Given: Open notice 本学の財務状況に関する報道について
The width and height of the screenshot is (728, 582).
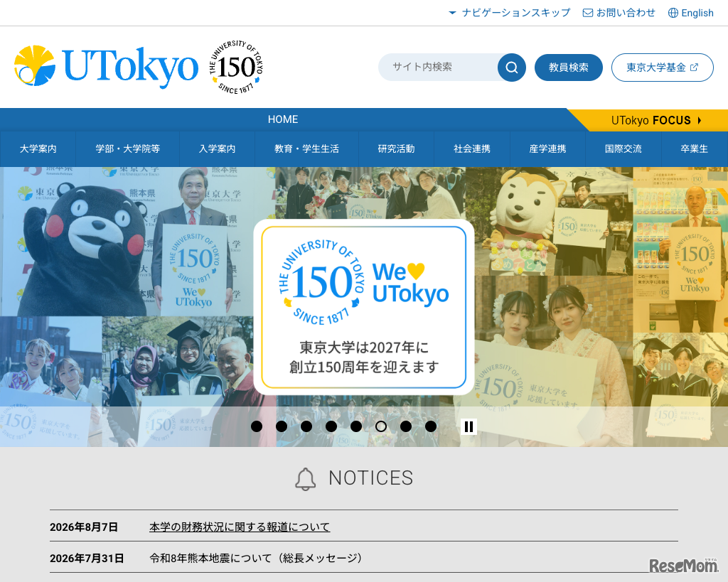Looking at the screenshot, I should [240, 527].
